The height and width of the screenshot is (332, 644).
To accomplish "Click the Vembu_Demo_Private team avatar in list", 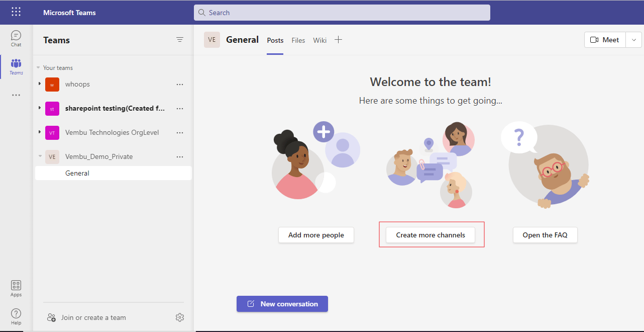I will pyautogui.click(x=52, y=157).
